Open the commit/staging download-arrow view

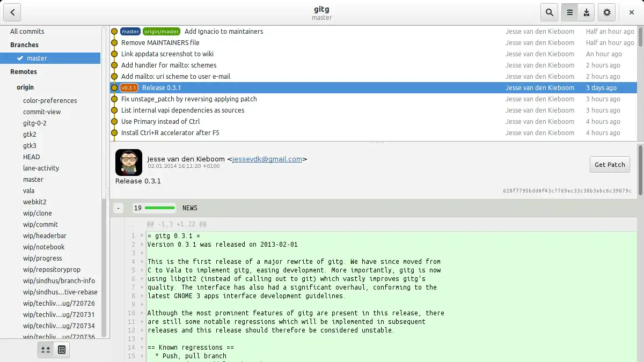coord(587,12)
